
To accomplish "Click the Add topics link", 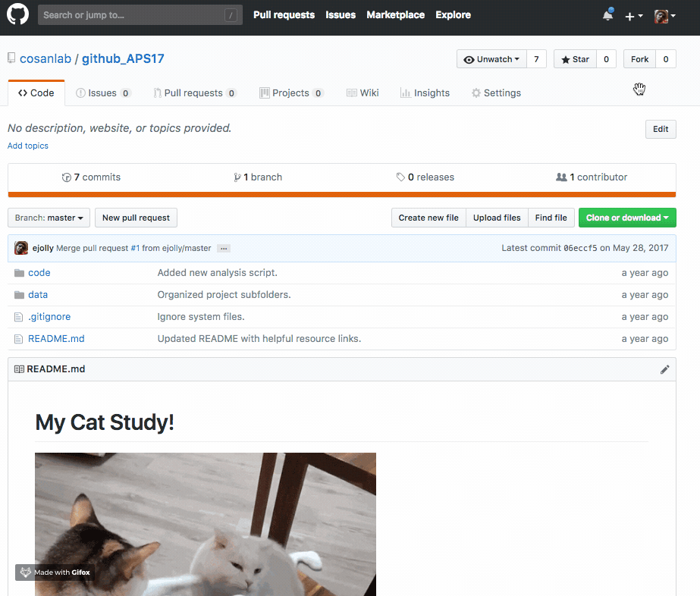I will [27, 145].
